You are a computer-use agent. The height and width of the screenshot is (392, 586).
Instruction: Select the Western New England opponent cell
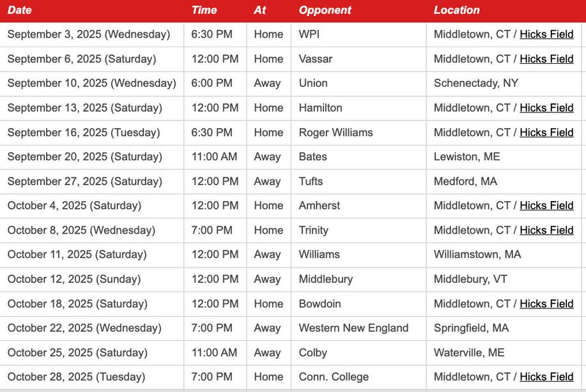point(359,328)
